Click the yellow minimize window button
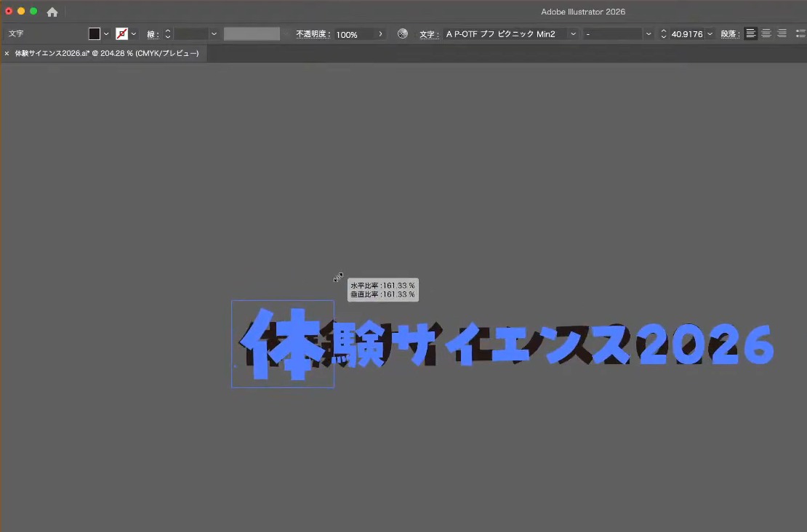Viewport: 807px width, 532px height. pos(21,11)
